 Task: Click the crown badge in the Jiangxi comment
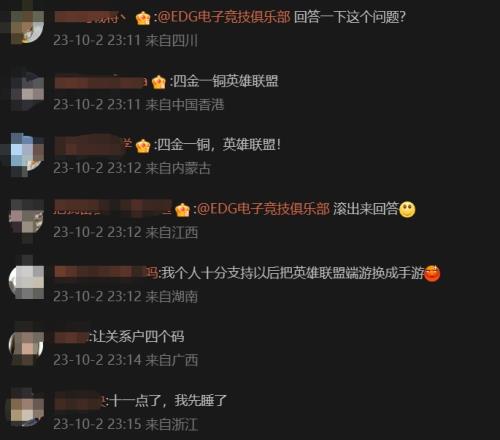(x=182, y=210)
